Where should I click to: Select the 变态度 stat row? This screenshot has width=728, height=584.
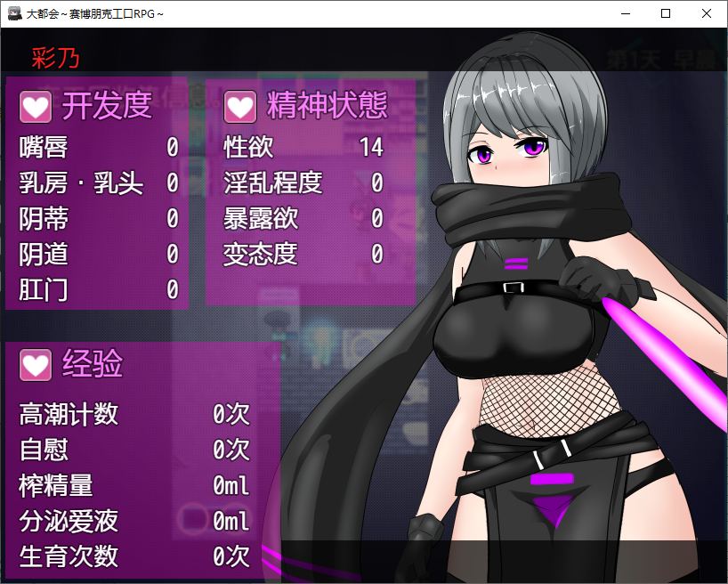coord(303,255)
